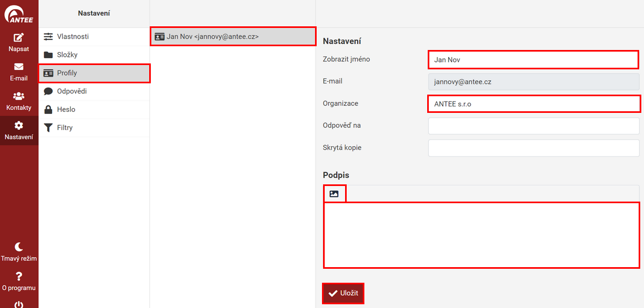Open the E-mail envelope icon
Image resolution: width=644 pixels, height=308 pixels.
click(x=19, y=67)
